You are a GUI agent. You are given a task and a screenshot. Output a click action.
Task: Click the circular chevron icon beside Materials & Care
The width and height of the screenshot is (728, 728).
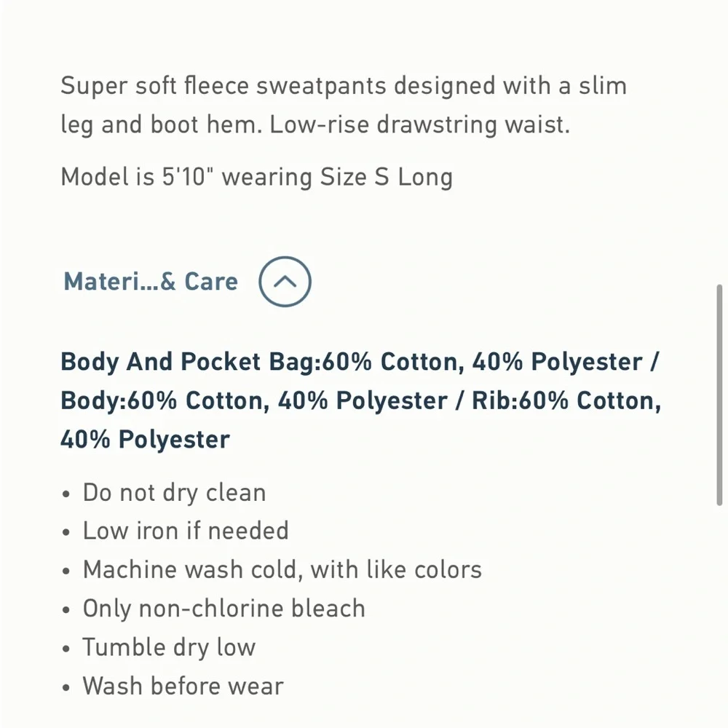pyautogui.click(x=285, y=281)
